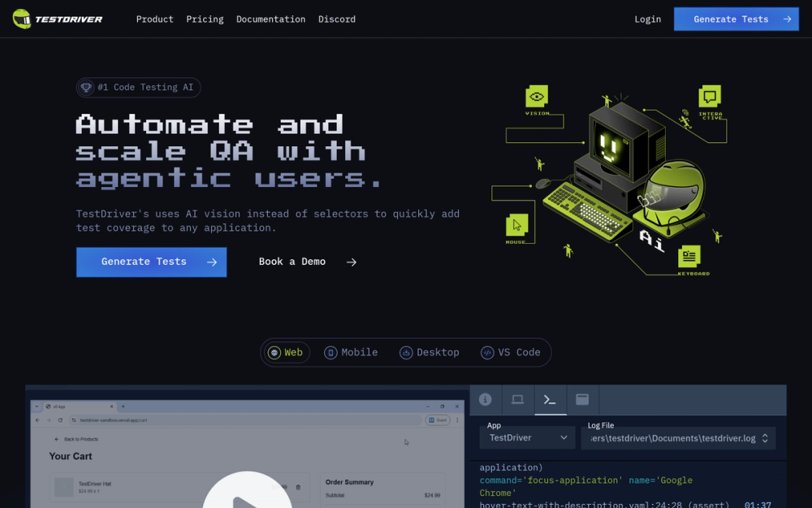Click Back to Products in the video preview
812x508 pixels.
click(x=76, y=439)
